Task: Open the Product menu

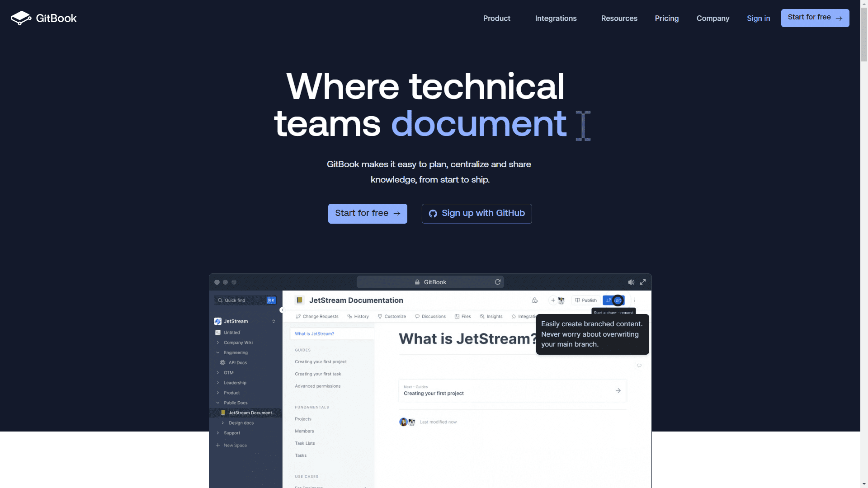Action: tap(496, 18)
